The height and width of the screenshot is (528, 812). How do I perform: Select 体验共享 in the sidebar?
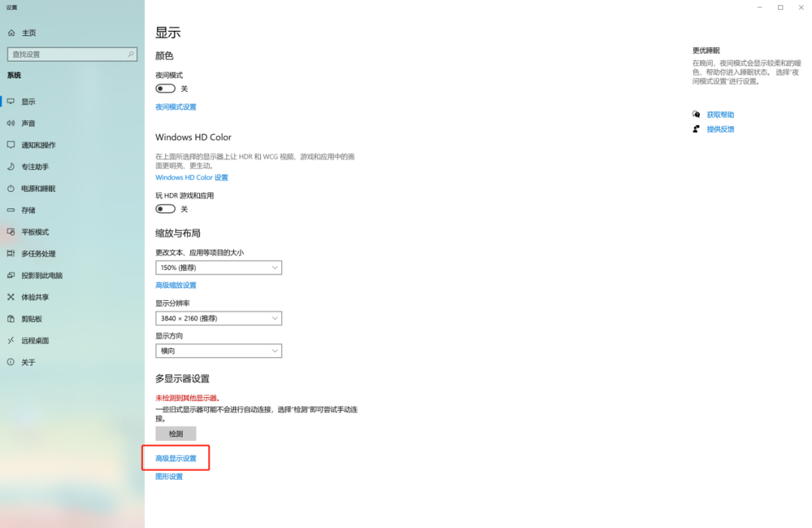click(35, 297)
